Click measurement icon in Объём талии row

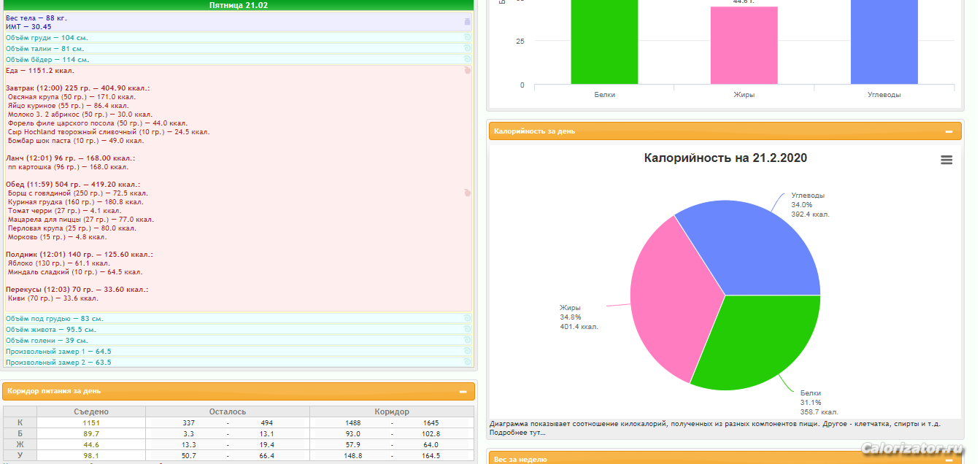[x=467, y=48]
